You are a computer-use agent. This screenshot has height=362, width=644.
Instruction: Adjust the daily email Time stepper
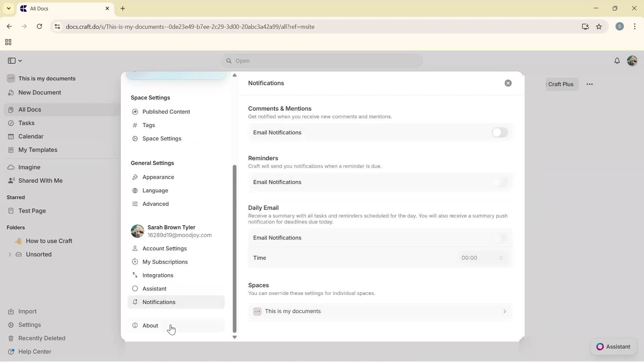(x=501, y=258)
